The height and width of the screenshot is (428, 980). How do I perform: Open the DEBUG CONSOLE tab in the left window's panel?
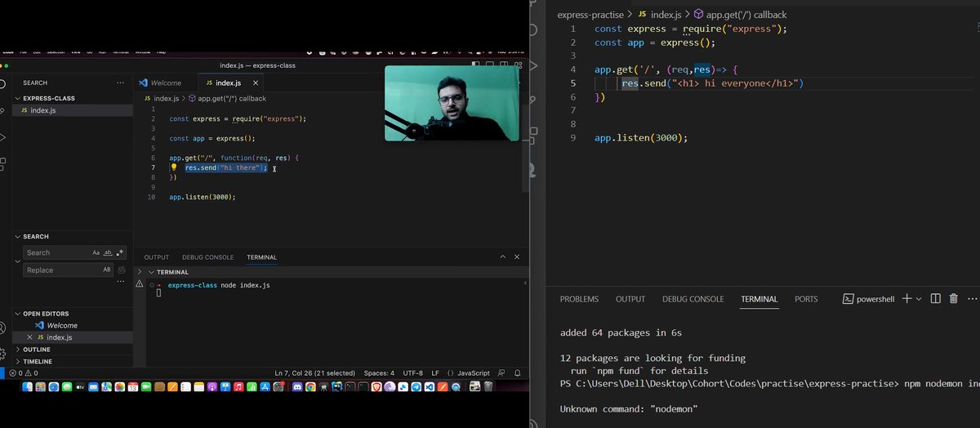[x=208, y=257]
